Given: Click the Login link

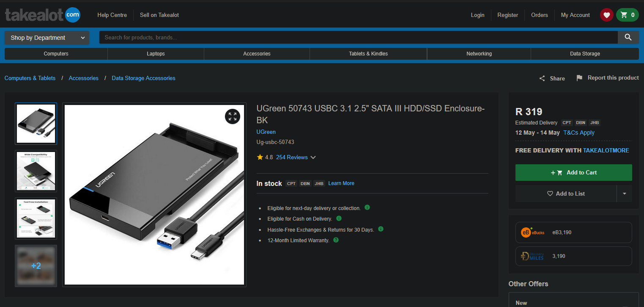Looking at the screenshot, I should tap(477, 15).
